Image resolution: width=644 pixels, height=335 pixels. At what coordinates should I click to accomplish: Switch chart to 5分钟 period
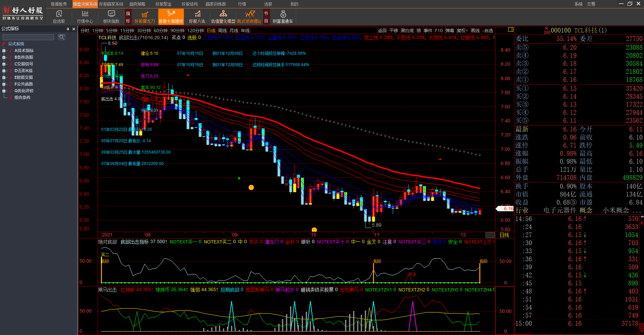coord(112,31)
